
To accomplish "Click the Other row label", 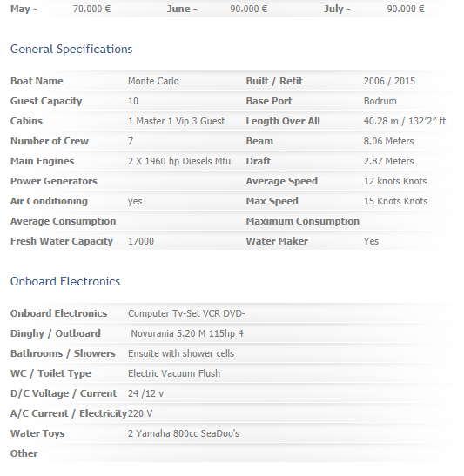I will click(x=24, y=453).
